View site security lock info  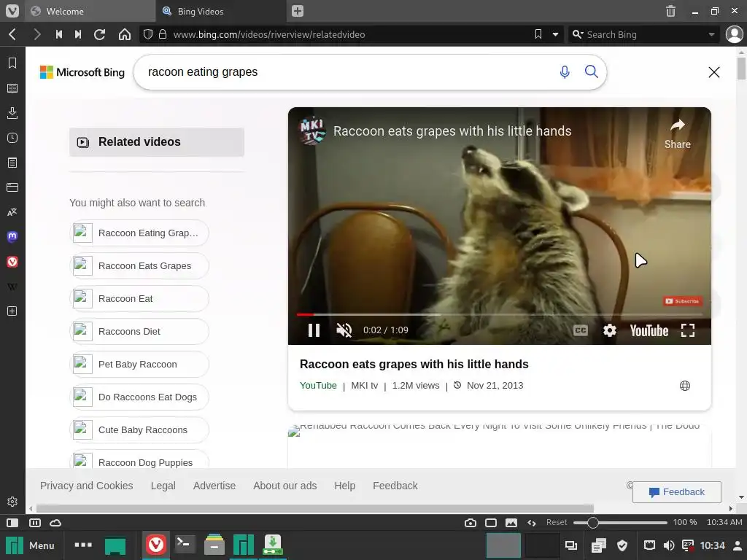tap(163, 34)
